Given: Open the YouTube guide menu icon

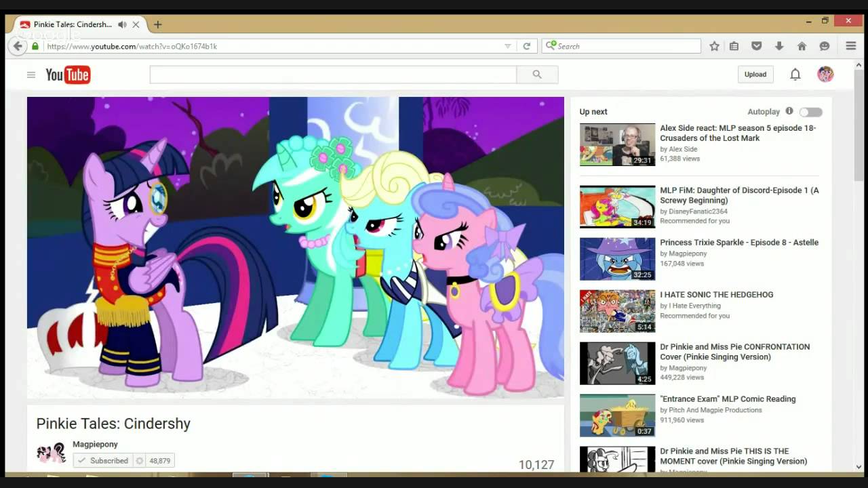Looking at the screenshot, I should pyautogui.click(x=31, y=75).
